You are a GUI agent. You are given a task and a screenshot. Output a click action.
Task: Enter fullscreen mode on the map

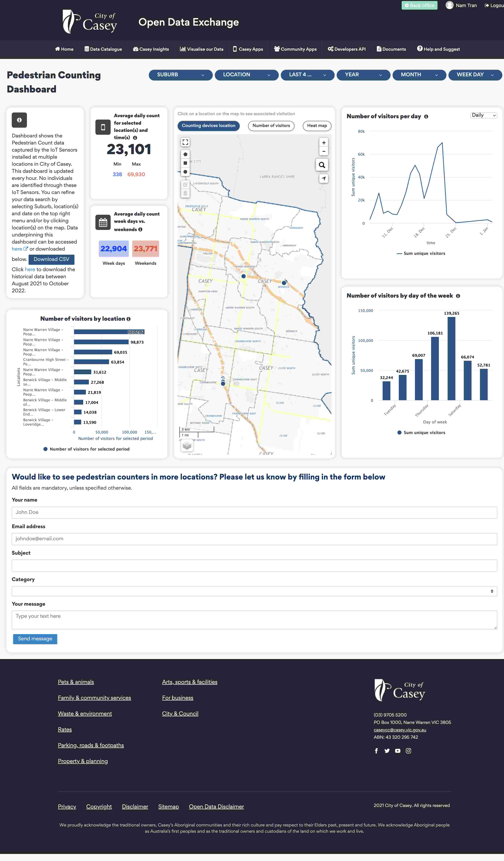185,142
